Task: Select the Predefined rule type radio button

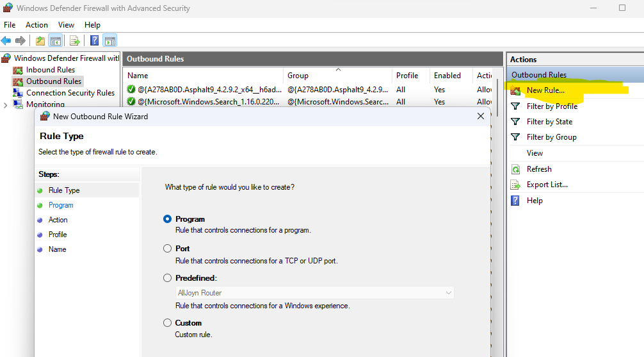Action: coord(167,278)
